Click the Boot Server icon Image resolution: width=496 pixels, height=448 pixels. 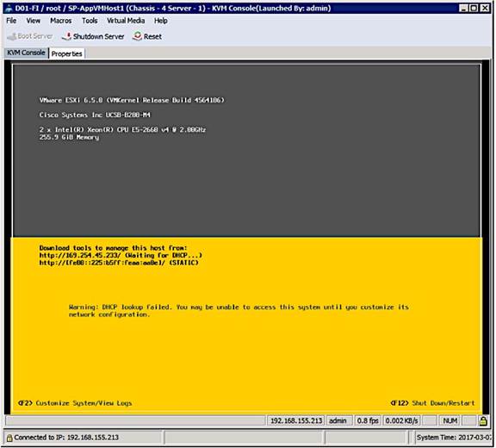[12, 37]
